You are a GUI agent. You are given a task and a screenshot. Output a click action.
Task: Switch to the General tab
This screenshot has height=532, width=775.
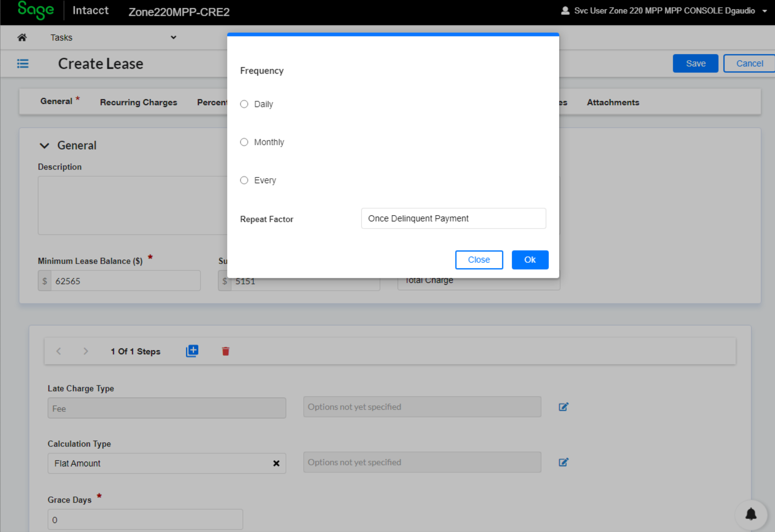point(56,101)
